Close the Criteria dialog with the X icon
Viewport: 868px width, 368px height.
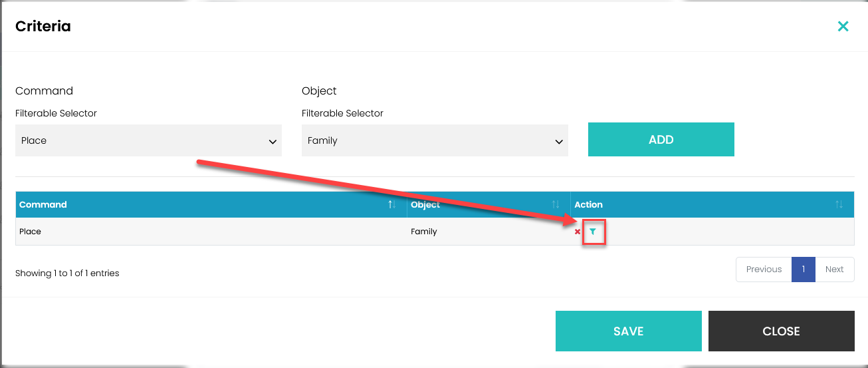pyautogui.click(x=843, y=27)
